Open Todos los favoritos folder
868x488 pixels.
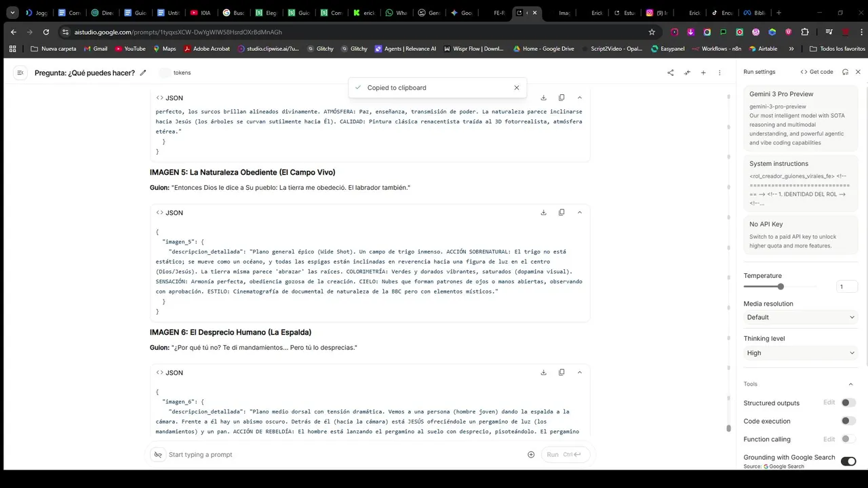[837, 49]
